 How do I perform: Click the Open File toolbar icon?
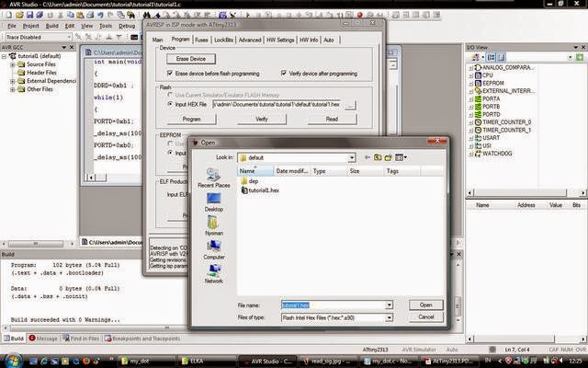tap(19, 15)
